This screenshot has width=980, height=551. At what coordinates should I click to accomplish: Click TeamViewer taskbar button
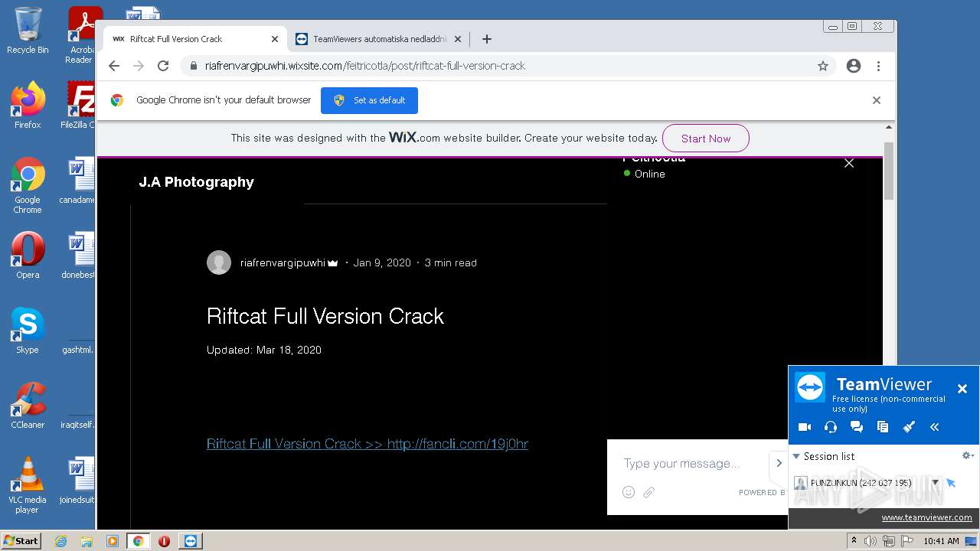191,541
